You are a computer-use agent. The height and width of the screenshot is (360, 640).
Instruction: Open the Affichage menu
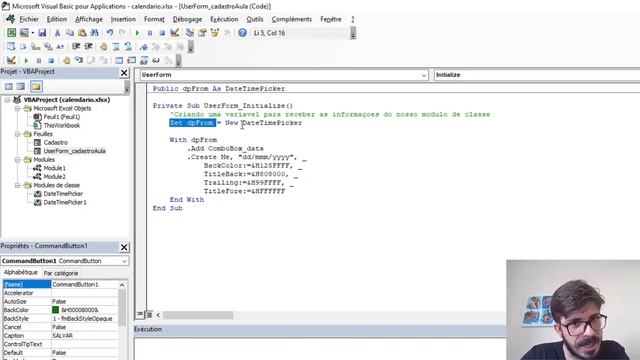tap(89, 19)
